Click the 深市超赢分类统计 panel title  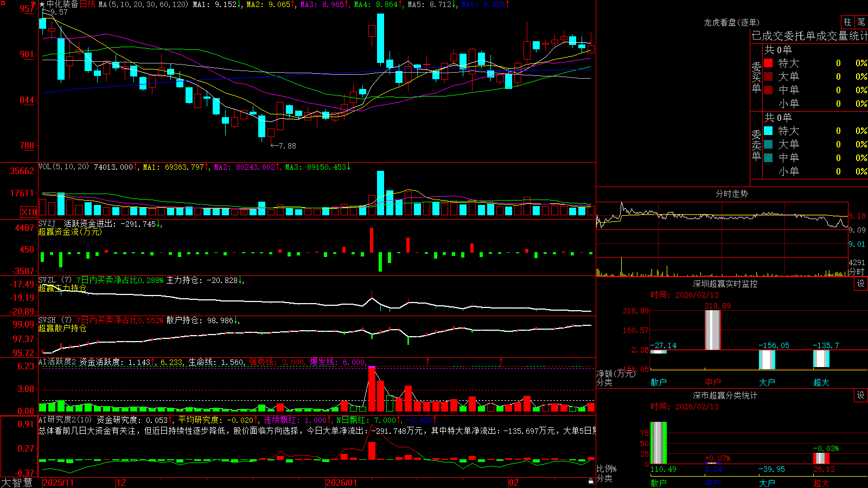pos(725,395)
